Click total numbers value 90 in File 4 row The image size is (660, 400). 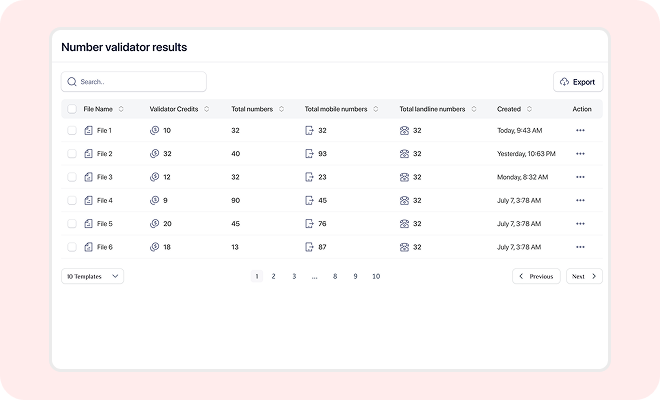pyautogui.click(x=235, y=200)
